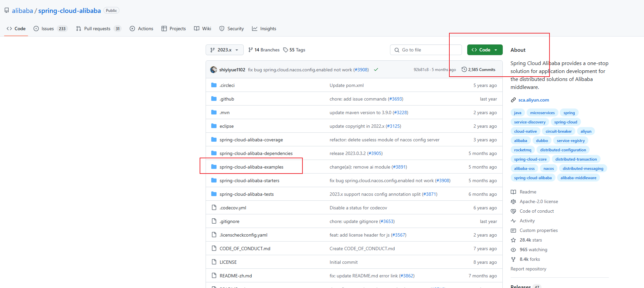Focus the Go to file search box
Image resolution: width=644 pixels, height=288 pixels.
click(x=426, y=50)
